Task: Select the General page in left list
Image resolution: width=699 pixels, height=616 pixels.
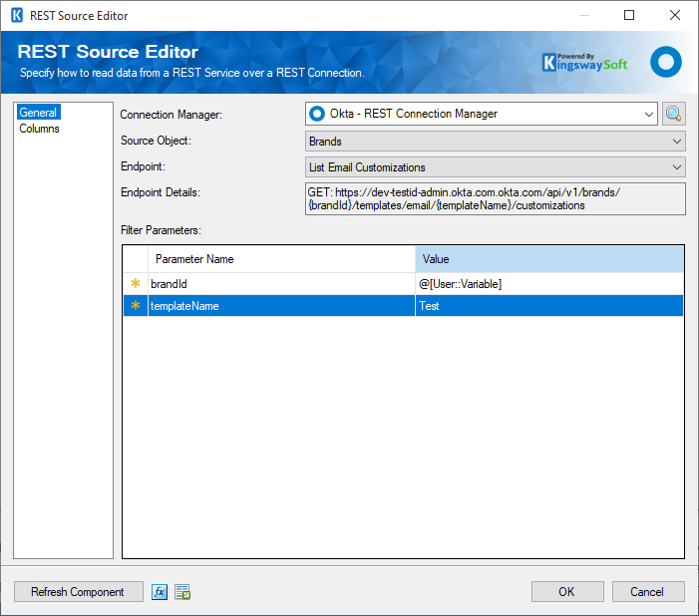Action: 38,113
